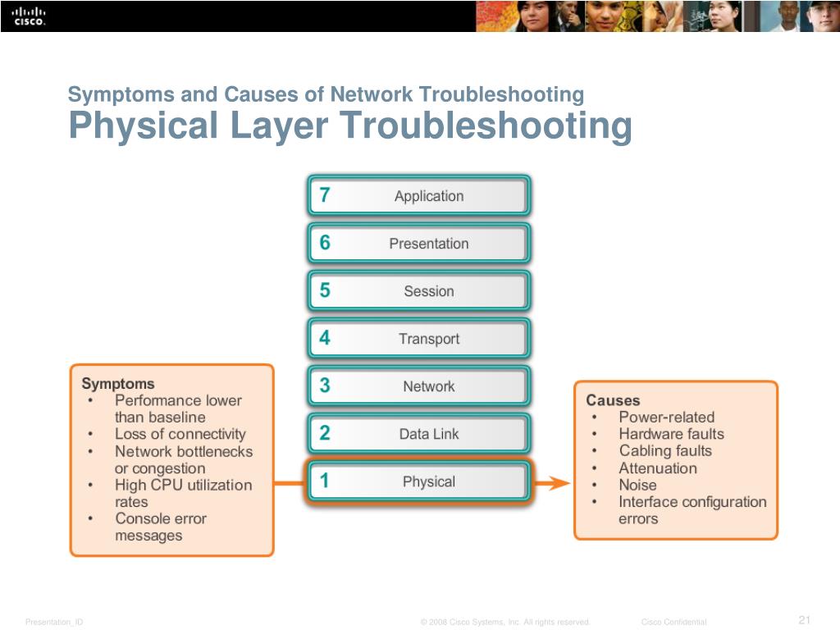Image resolution: width=840 pixels, height=630 pixels.
Task: Click the Cisco copyright footer text
Action: click(x=505, y=622)
